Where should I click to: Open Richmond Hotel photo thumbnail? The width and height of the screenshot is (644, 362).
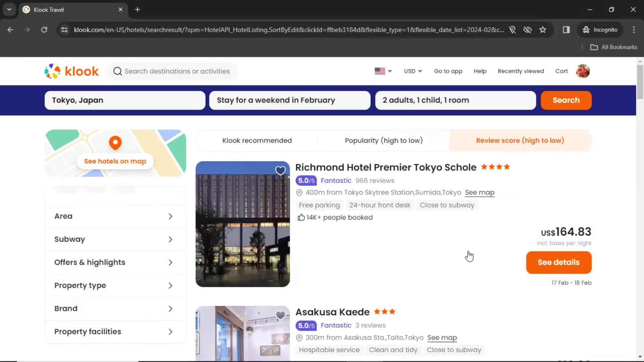click(x=243, y=224)
